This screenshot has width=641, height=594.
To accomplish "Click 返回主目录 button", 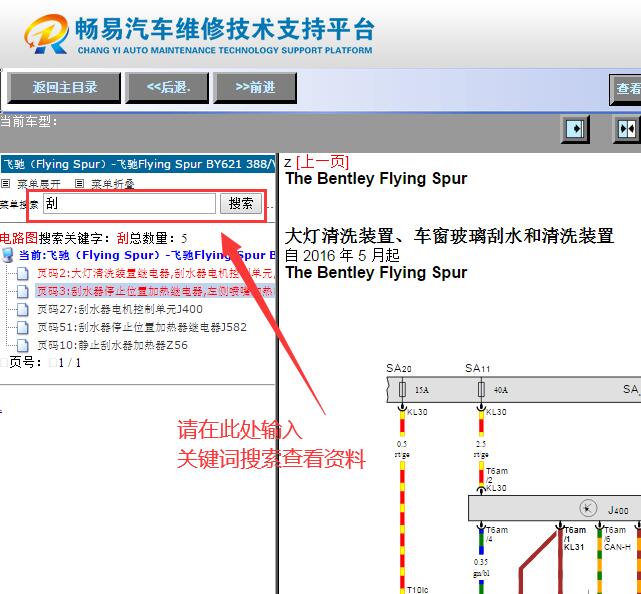I will 64,87.
